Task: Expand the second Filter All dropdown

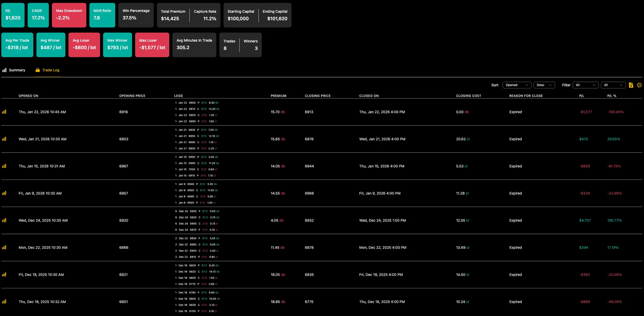Action: pos(613,85)
